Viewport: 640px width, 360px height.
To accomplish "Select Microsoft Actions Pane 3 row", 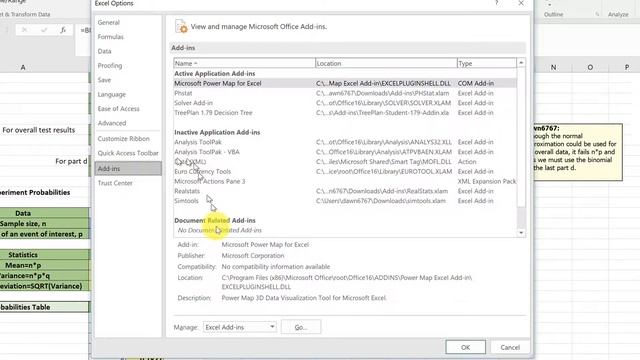I will 345,181.
